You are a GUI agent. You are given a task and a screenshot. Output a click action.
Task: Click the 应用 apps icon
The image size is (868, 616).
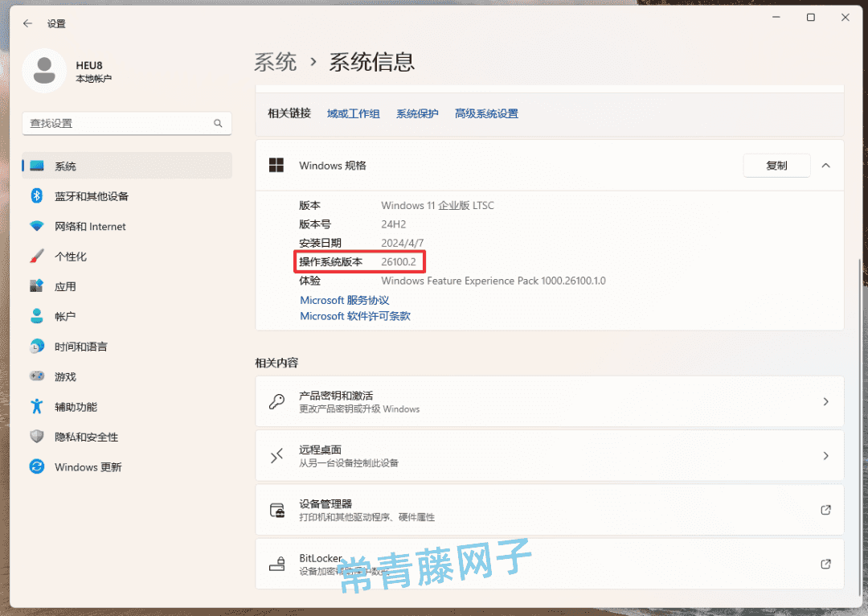click(37, 285)
